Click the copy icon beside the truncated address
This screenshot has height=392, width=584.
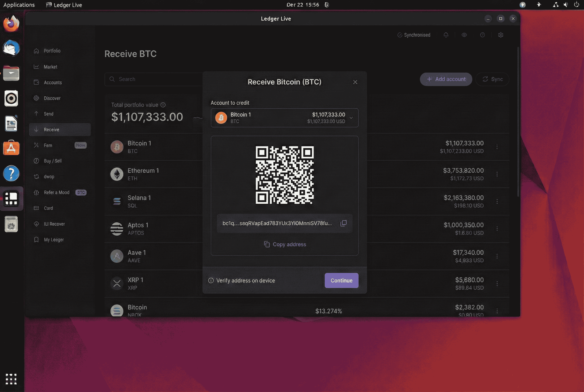coord(343,223)
